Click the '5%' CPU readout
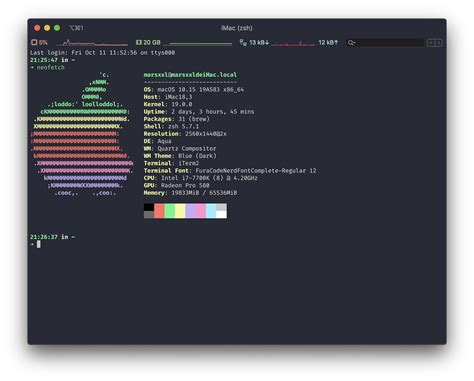Viewport: 474px width, 381px height. click(43, 43)
